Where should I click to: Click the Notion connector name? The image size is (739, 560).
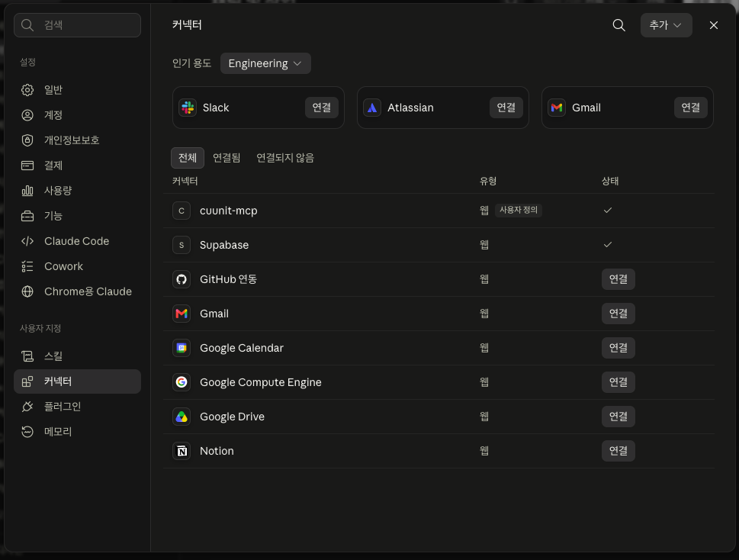coord(217,451)
